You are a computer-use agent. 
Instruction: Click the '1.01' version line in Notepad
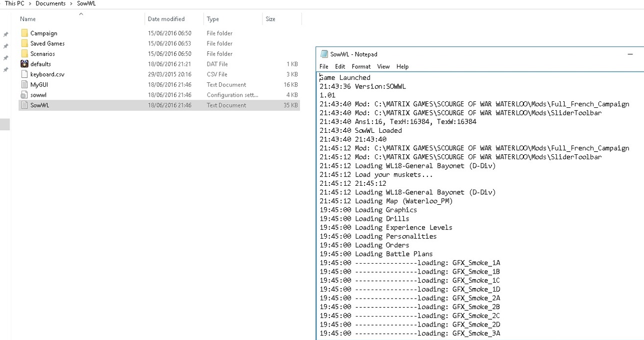tap(327, 95)
